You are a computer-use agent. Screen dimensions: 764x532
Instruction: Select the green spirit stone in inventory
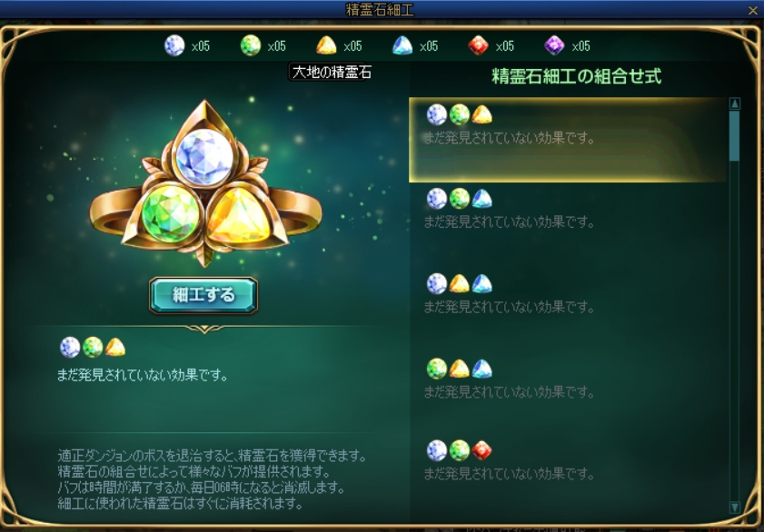click(251, 45)
